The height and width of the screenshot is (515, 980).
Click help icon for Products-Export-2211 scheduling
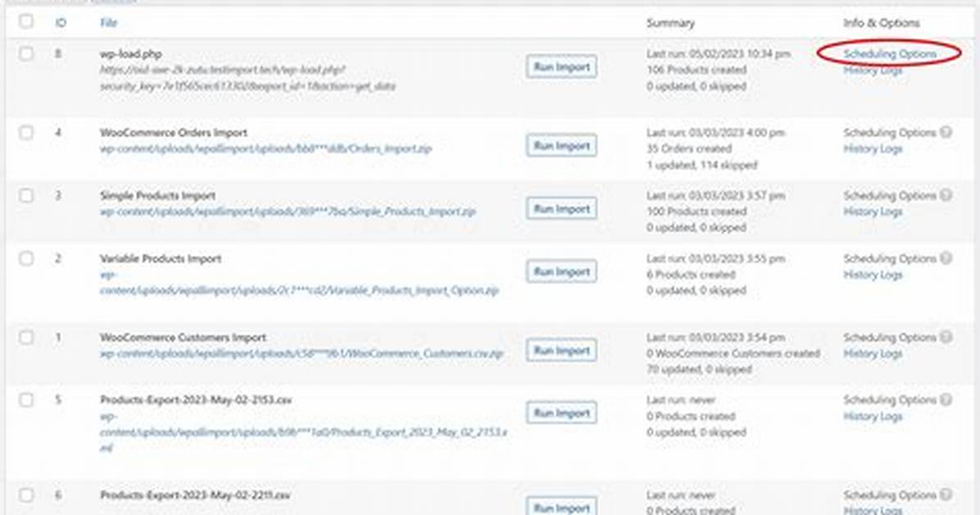click(946, 495)
